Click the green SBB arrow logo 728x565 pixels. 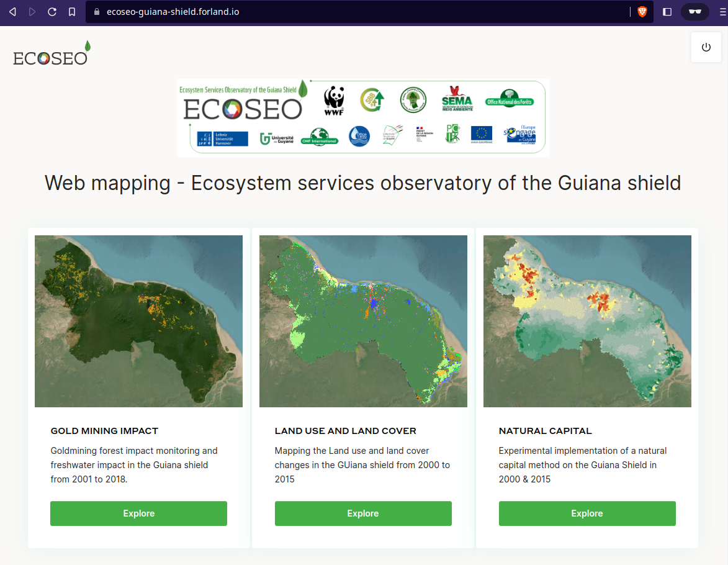[x=372, y=100]
